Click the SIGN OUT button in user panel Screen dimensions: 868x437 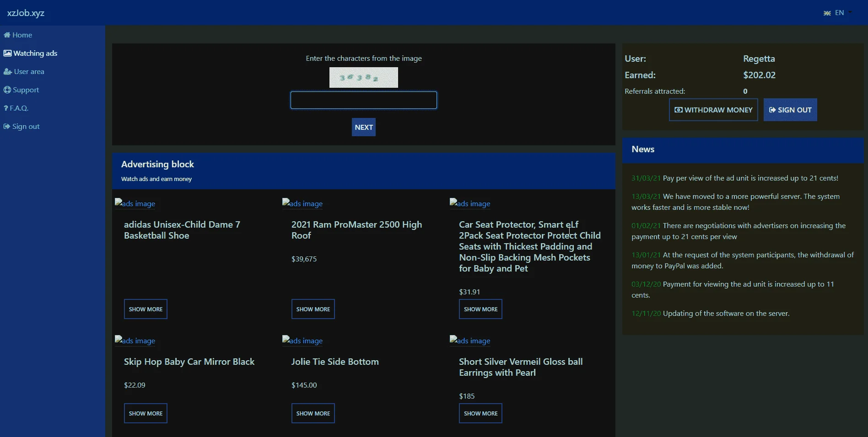[x=790, y=110]
